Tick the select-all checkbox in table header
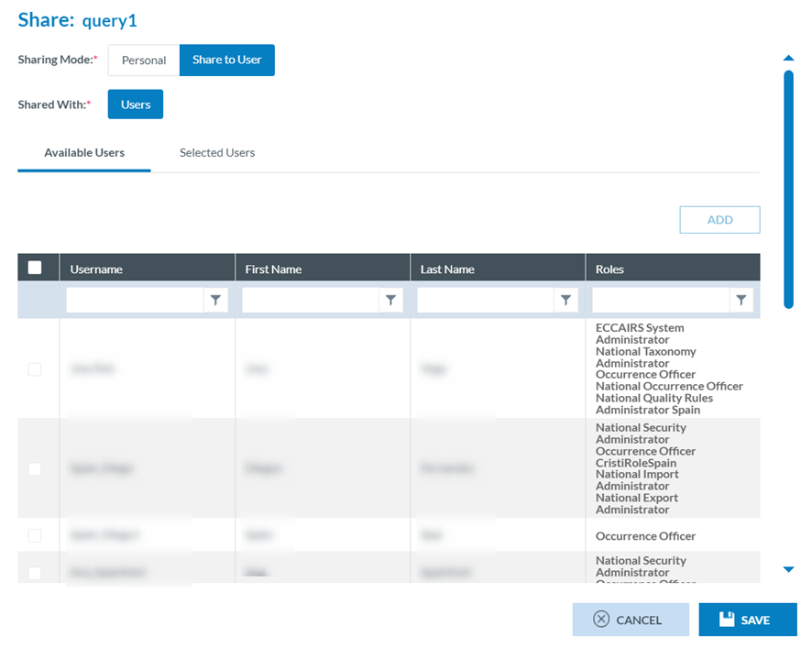Viewport: 812px width, 648px height. point(35,268)
